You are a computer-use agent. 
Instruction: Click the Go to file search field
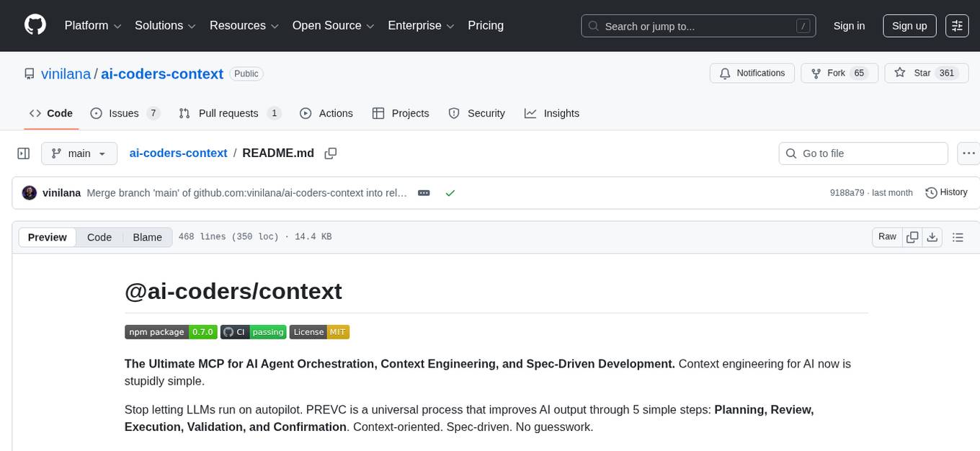pyautogui.click(x=863, y=153)
